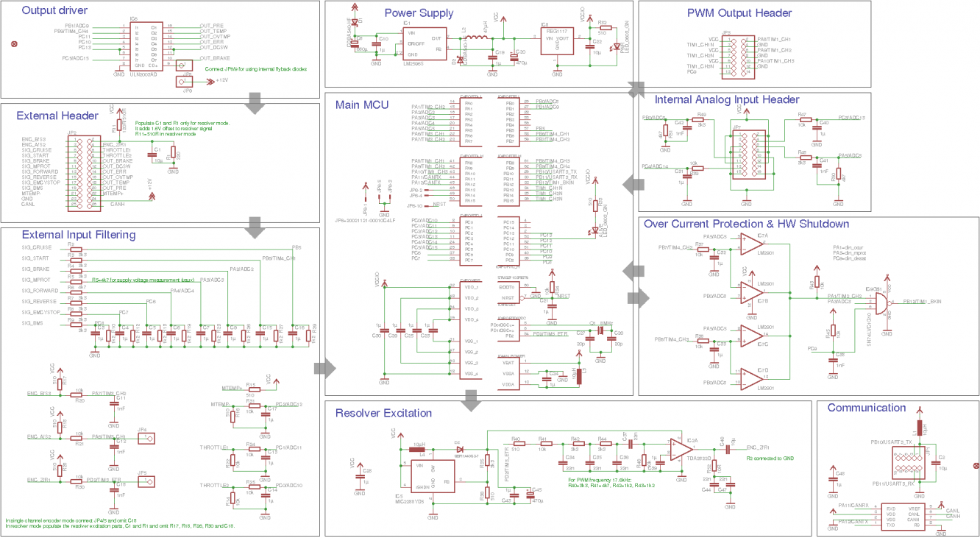Click the mounting hole marker in Output driver
The width and height of the screenshot is (980, 538).
point(14,43)
